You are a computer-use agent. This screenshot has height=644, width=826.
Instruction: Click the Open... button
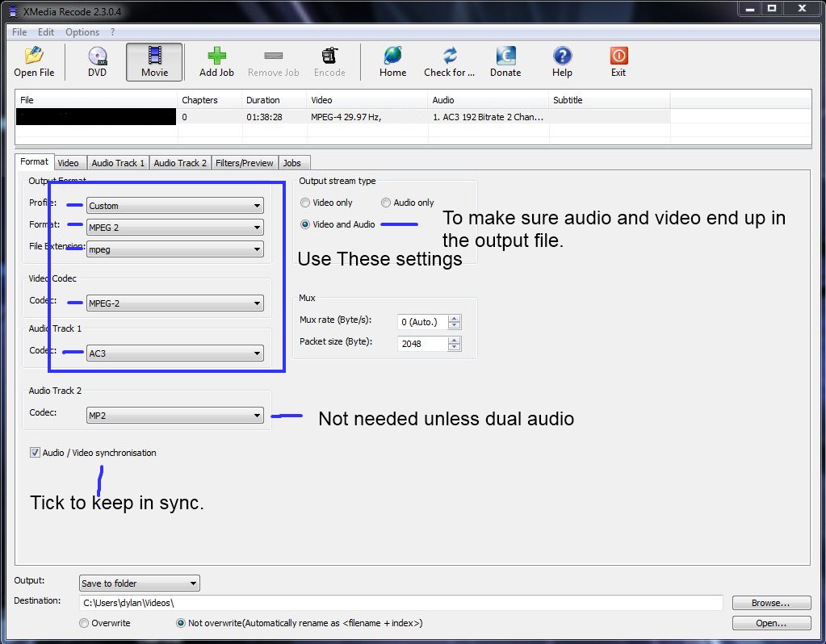tap(771, 623)
